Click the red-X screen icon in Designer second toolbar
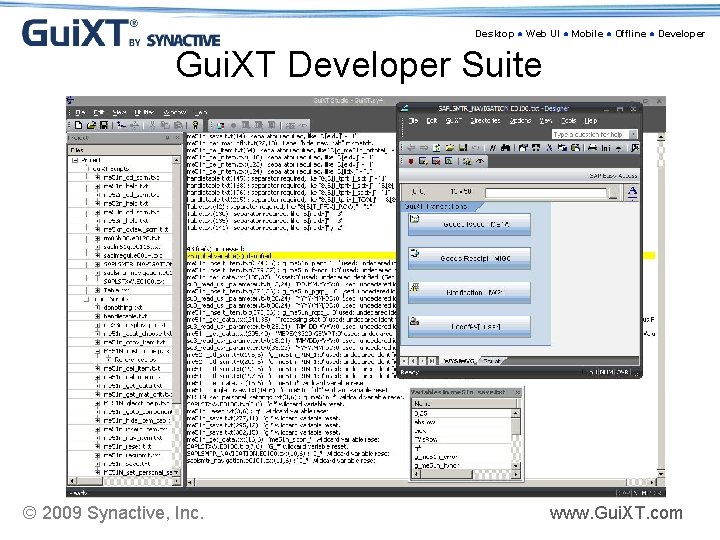This screenshot has width=720, height=540. (x=436, y=161)
